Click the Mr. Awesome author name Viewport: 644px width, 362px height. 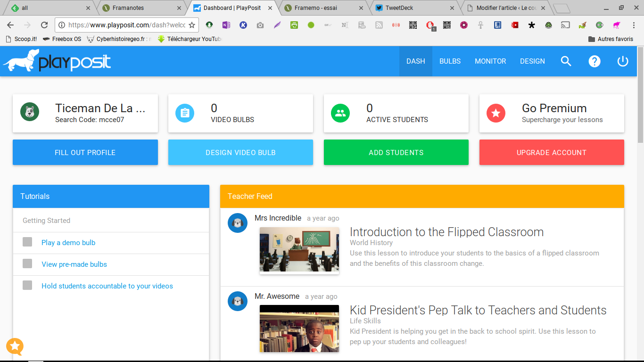[x=277, y=296]
